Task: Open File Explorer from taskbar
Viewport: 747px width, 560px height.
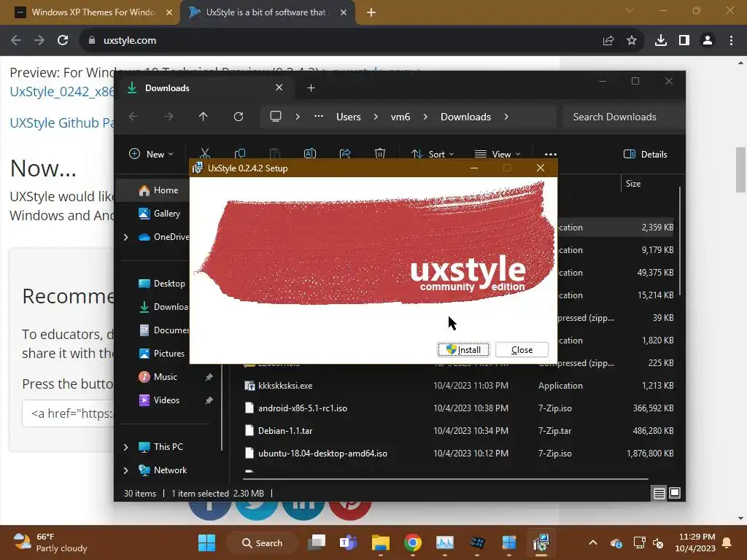Action: (x=381, y=542)
